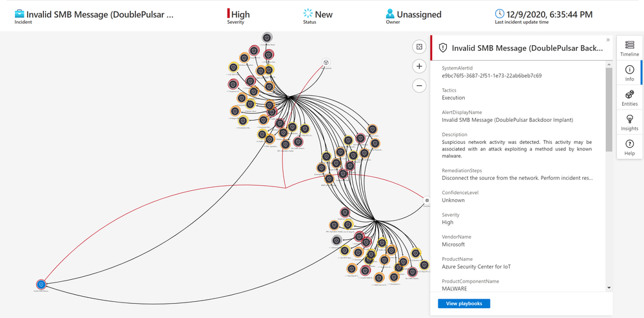The height and width of the screenshot is (318, 644).
Task: Select the white cube entity node
Action: tap(326, 62)
